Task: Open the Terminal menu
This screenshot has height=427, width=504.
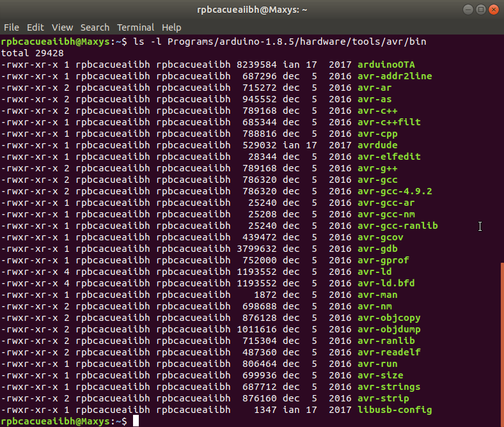Action: 135,27
